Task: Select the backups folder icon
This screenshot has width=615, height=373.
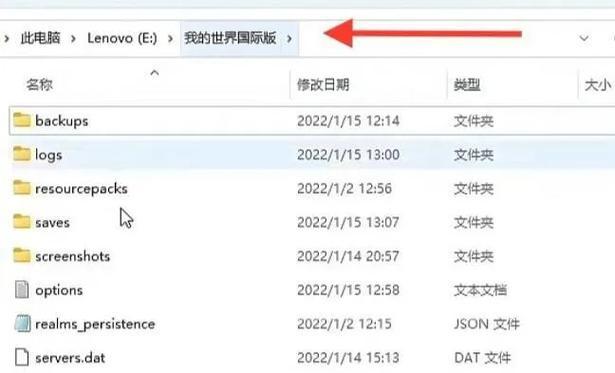Action: coord(22,120)
